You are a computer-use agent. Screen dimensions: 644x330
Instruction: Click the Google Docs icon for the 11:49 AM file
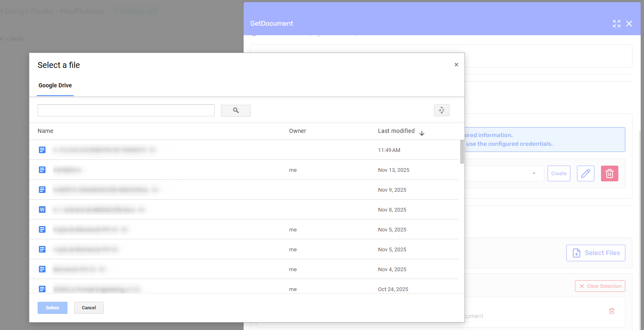coord(42,150)
